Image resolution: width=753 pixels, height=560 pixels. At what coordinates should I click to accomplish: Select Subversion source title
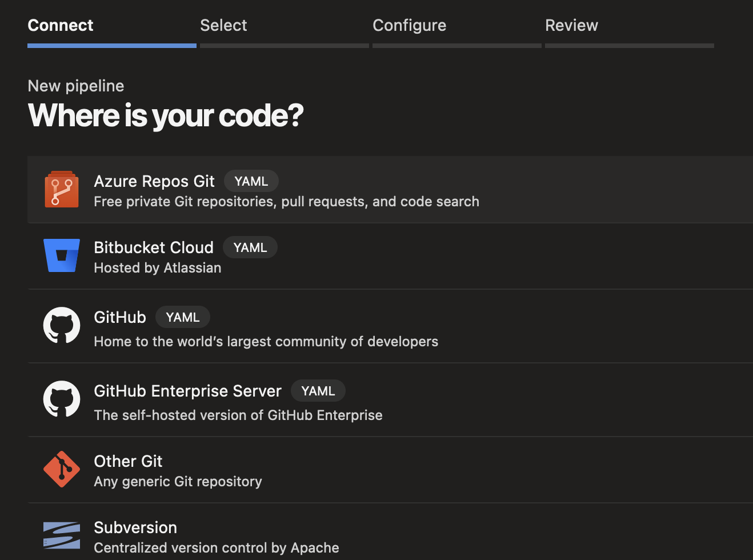click(135, 527)
